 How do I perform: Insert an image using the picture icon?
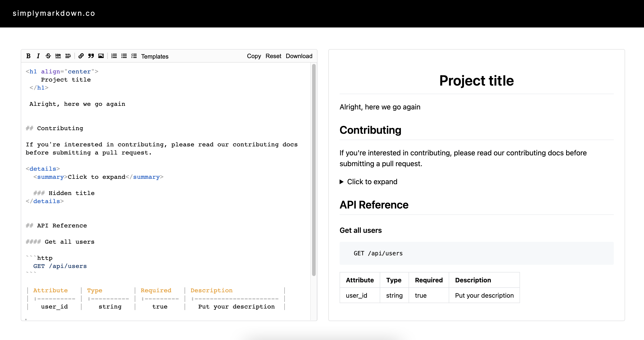tap(101, 56)
